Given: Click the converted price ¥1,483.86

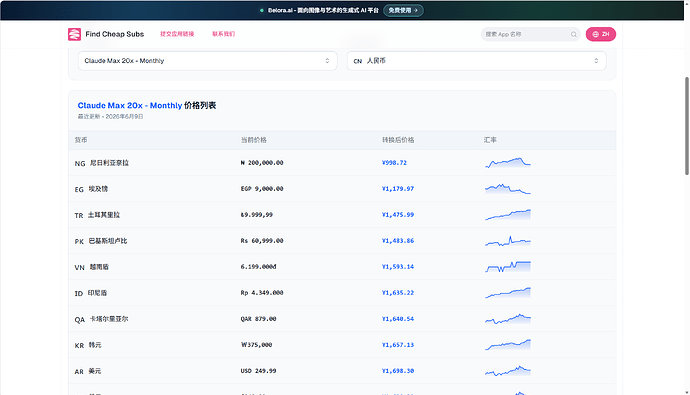Looking at the screenshot, I should tap(398, 241).
